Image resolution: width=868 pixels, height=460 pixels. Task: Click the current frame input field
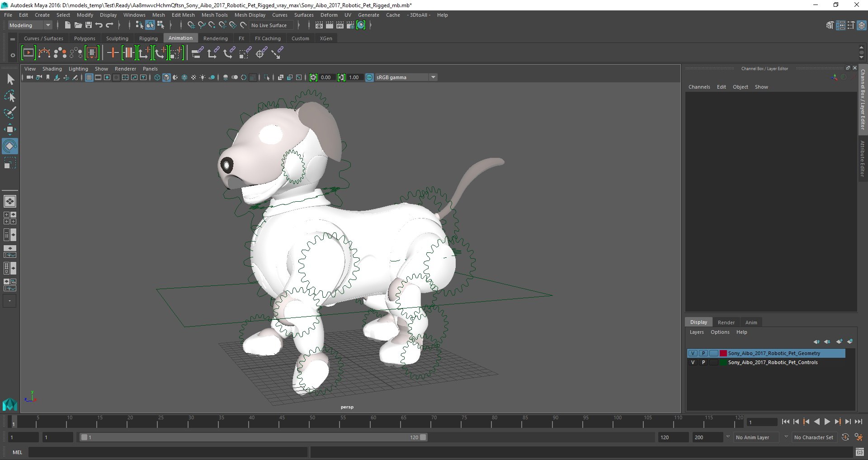pos(762,422)
